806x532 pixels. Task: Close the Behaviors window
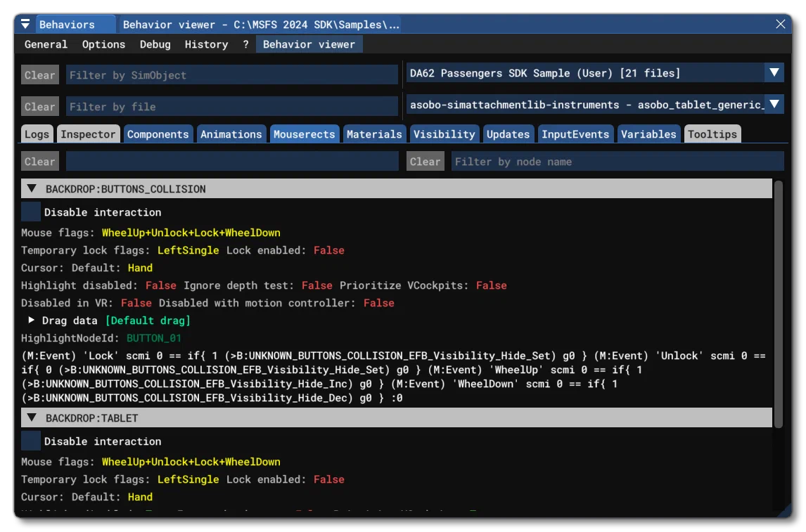coord(780,24)
